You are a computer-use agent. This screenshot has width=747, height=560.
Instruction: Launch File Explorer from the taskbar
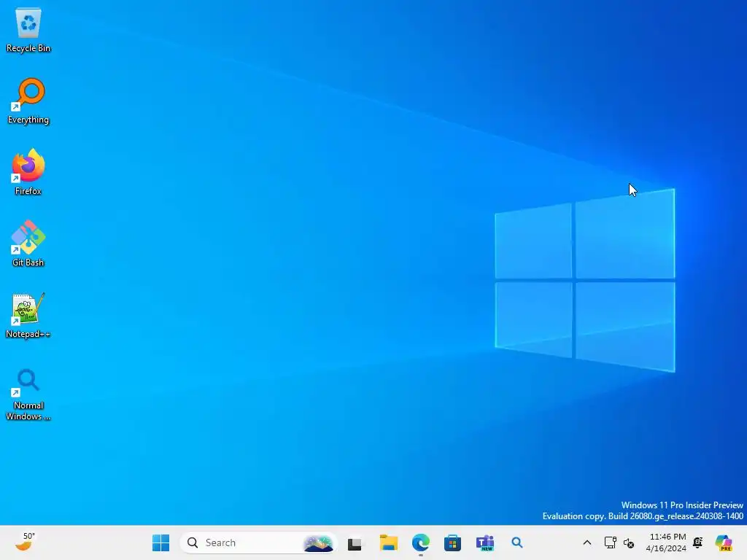(388, 542)
